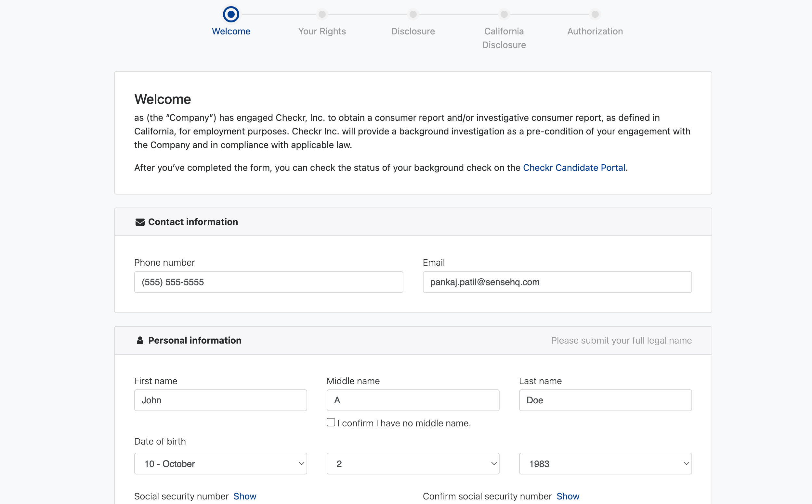Click the phone number input field
This screenshot has height=504, width=812.
[268, 282]
